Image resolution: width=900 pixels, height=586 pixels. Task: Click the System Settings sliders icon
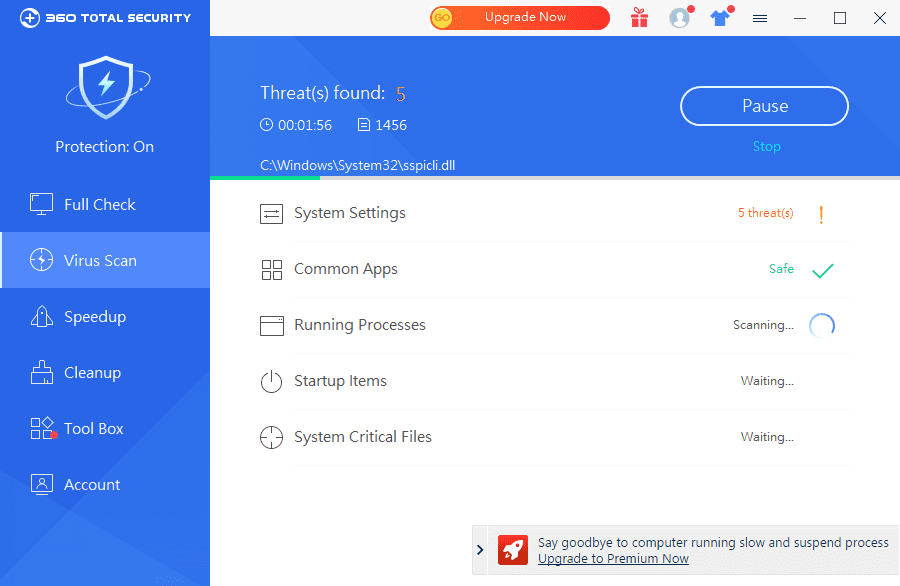271,214
